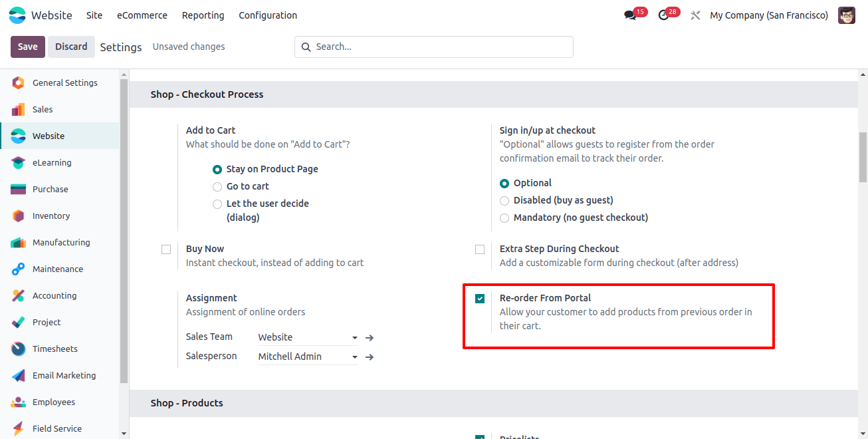
Task: Click the Shop - Checkout Process heading
Action: click(x=207, y=94)
